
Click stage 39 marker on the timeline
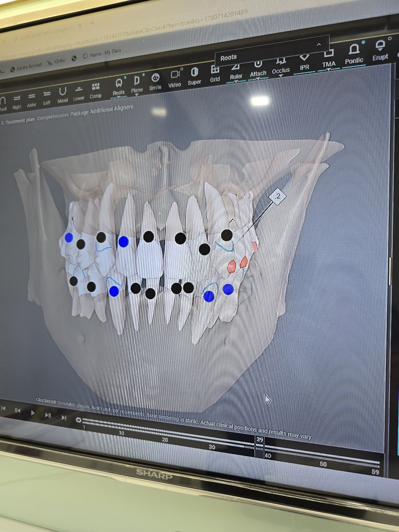(x=260, y=440)
